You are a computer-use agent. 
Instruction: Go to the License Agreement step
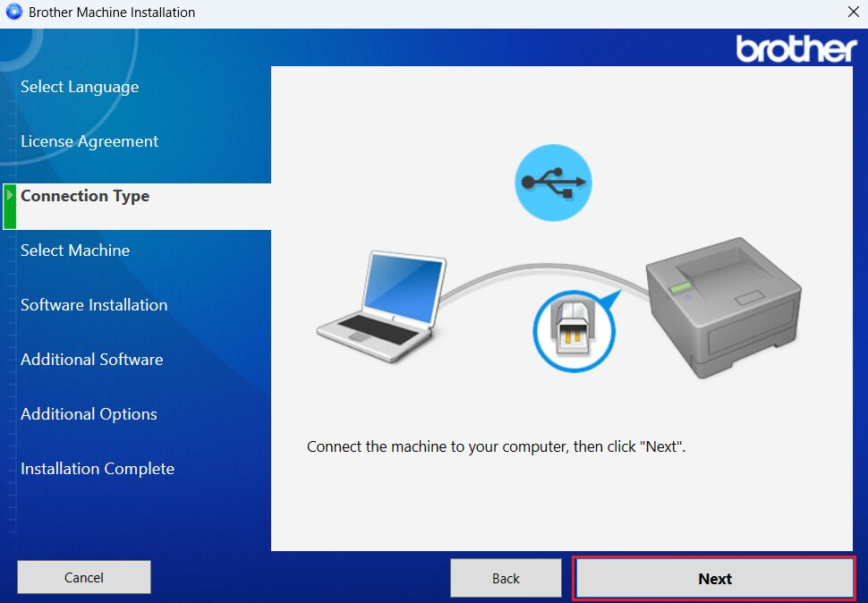pyautogui.click(x=89, y=141)
